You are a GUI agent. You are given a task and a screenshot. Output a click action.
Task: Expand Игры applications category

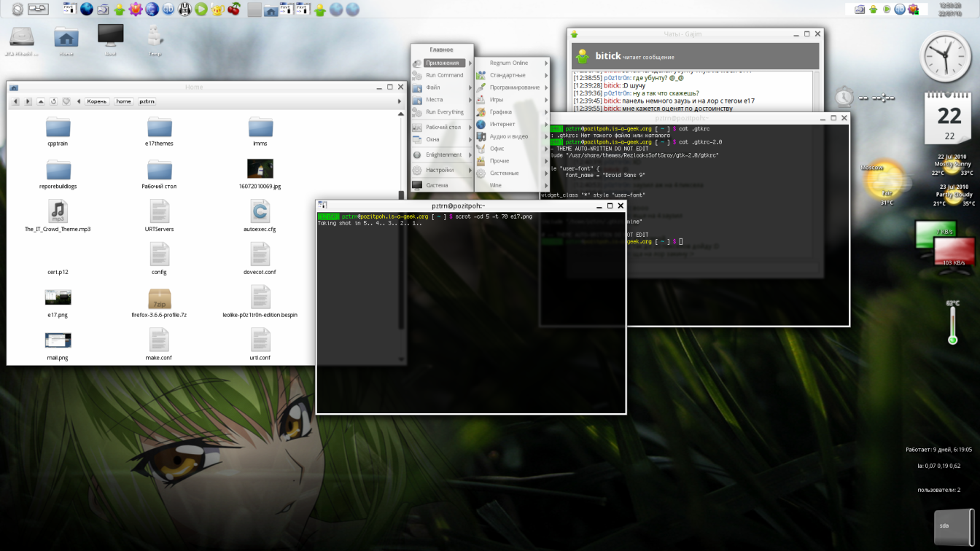tap(513, 100)
